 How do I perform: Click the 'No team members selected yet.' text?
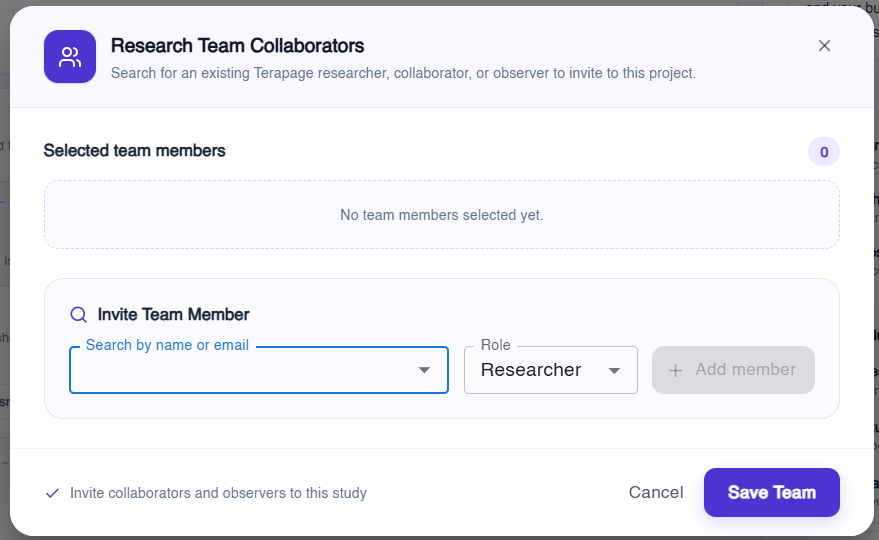(442, 215)
